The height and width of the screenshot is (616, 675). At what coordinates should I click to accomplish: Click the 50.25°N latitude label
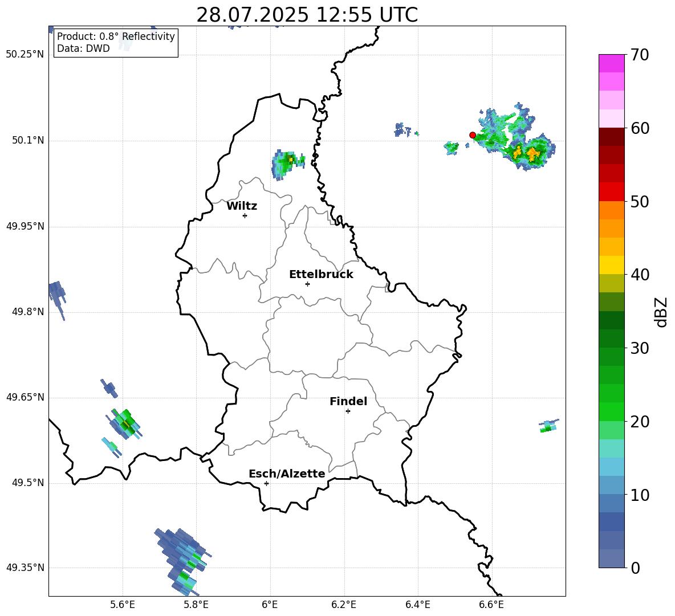(x=25, y=55)
